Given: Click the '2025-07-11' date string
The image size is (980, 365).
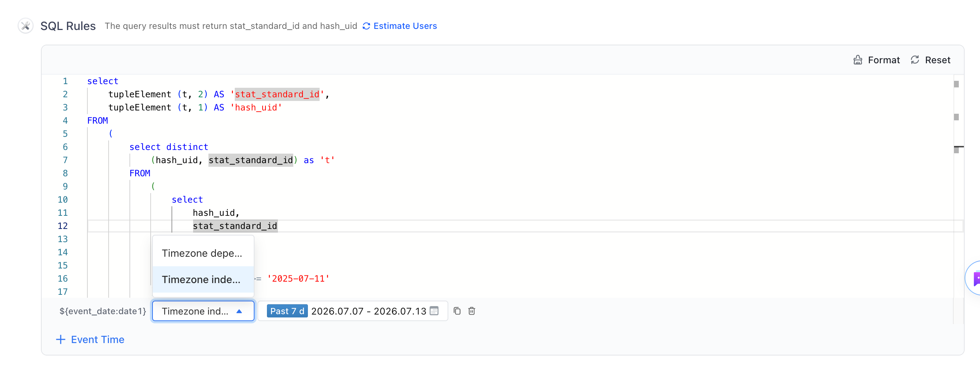Looking at the screenshot, I should pyautogui.click(x=298, y=279).
